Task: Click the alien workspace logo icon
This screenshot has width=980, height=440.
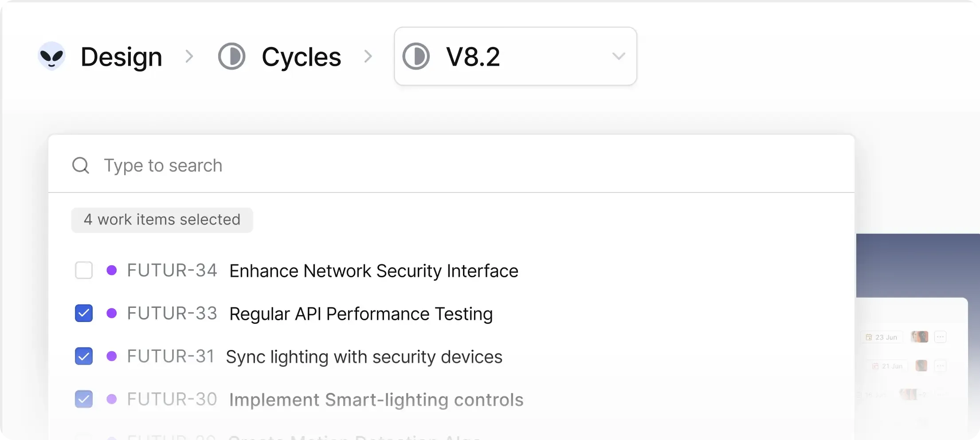Action: [51, 56]
